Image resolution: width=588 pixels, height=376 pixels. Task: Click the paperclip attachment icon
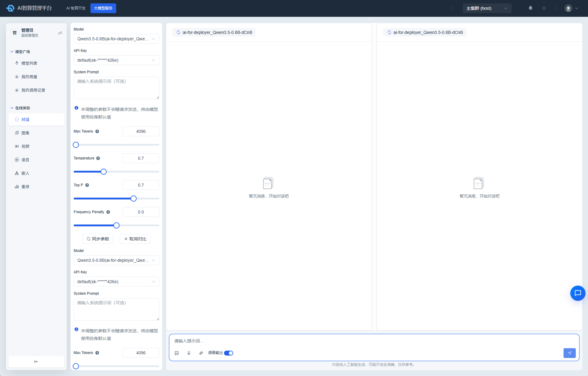(201, 353)
